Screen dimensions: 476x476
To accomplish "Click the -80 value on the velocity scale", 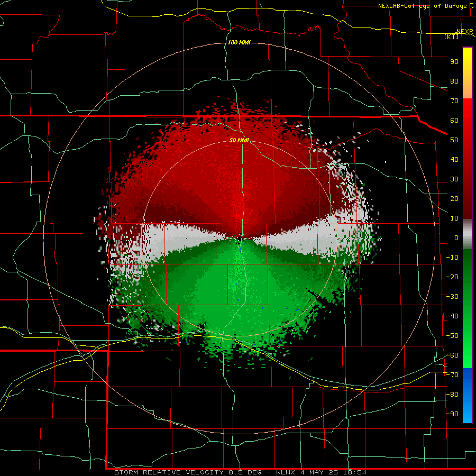I will click(452, 395).
